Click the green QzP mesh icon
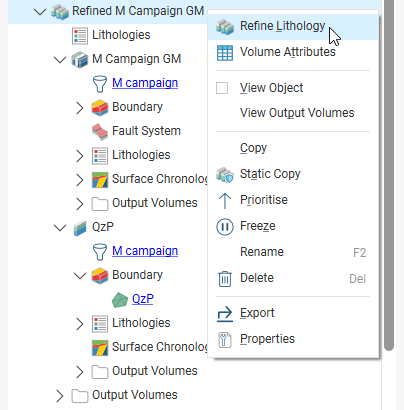 [x=120, y=299]
